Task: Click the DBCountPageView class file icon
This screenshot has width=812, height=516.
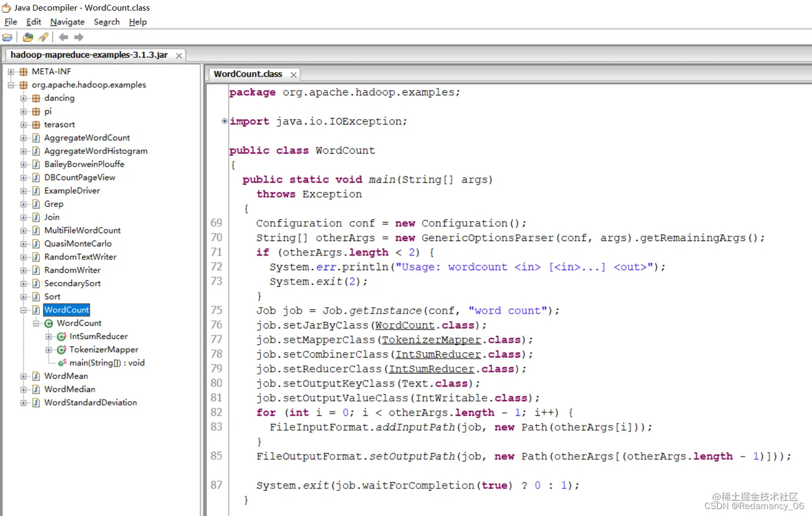Action: pos(36,178)
